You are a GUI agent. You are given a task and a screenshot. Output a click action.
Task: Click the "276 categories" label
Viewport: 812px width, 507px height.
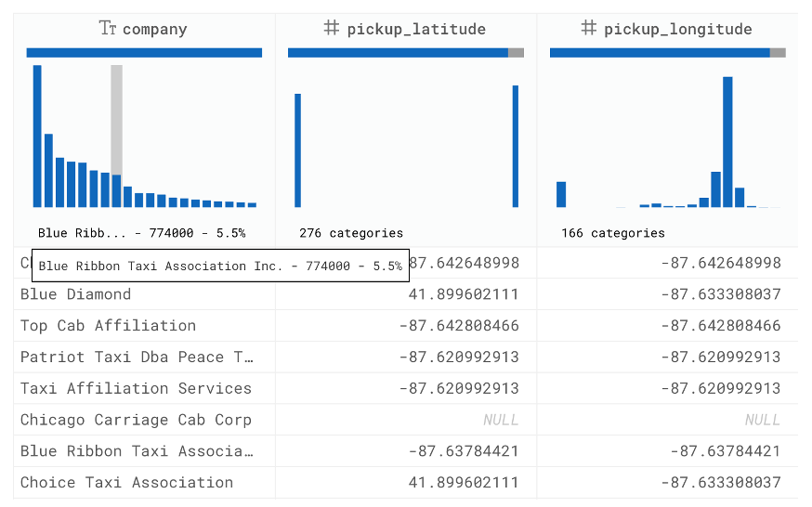(x=351, y=233)
